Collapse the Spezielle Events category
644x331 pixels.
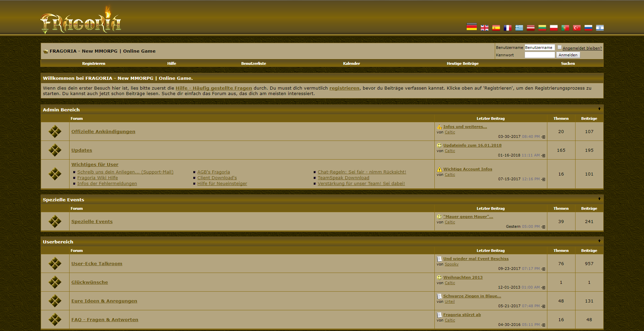click(599, 199)
